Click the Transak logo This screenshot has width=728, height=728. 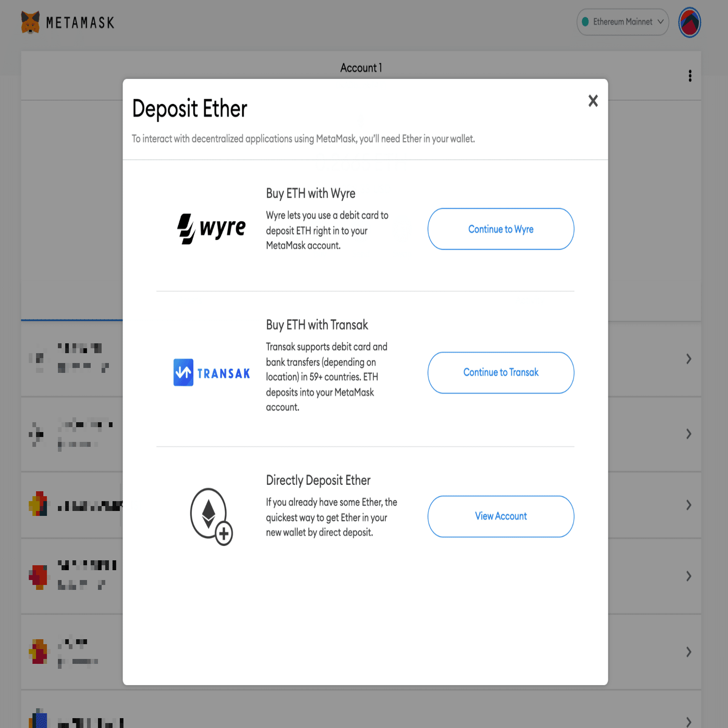(x=211, y=372)
